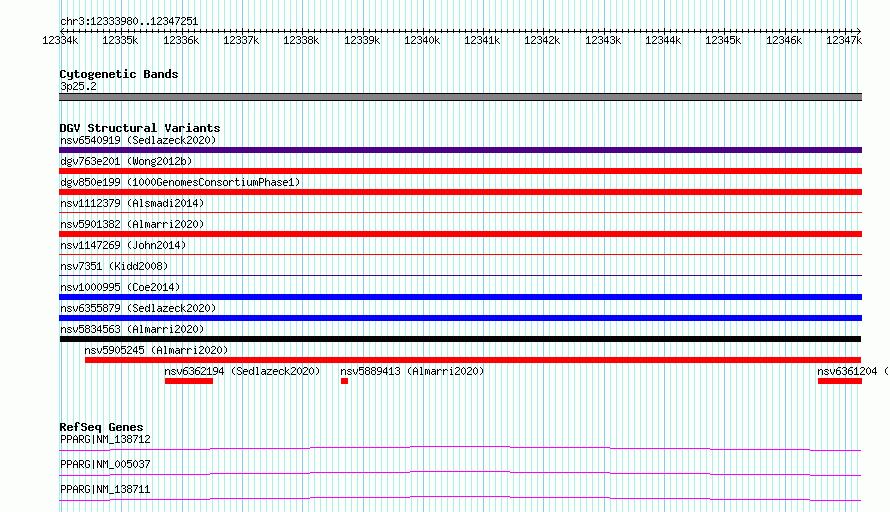Open dgv850e199 (1000GenomesConsortiumPhase1) label
The height and width of the screenshot is (512, 890).
(x=180, y=182)
